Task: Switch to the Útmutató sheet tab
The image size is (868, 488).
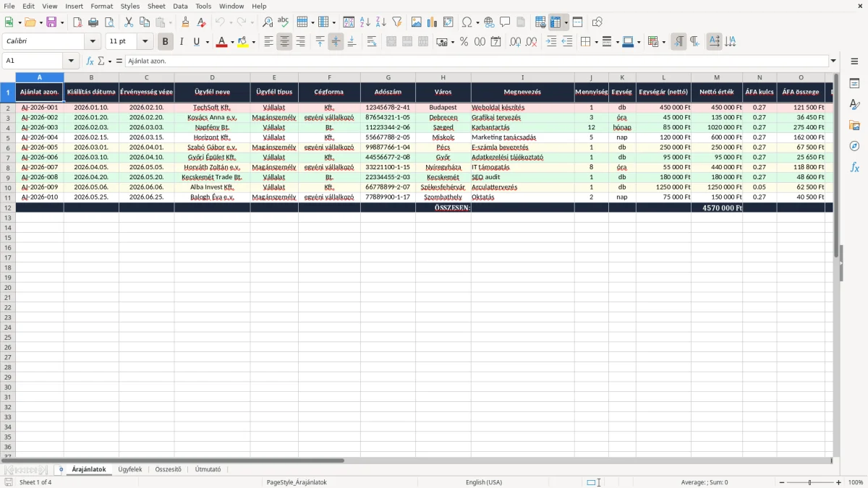Action: (x=208, y=469)
